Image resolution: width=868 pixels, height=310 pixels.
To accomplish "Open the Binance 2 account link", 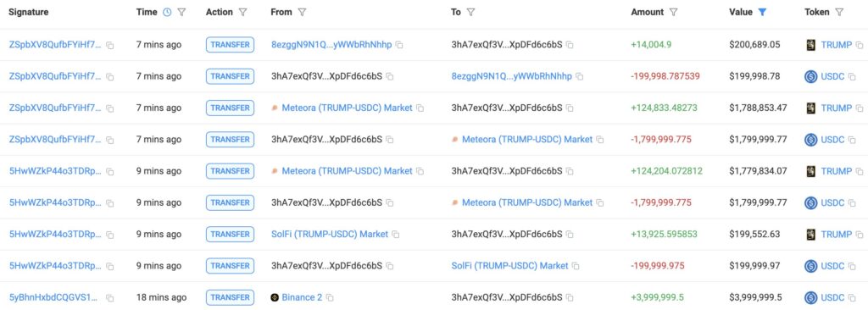I will click(302, 298).
